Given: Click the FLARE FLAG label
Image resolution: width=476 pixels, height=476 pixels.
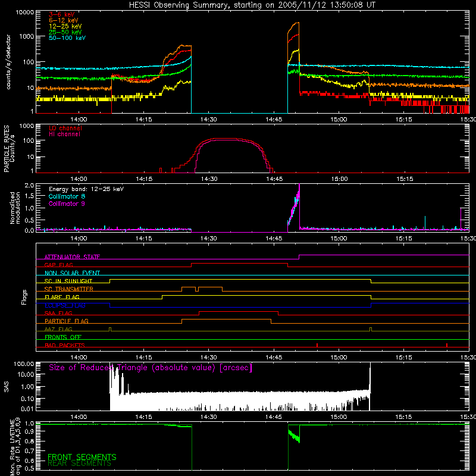Looking at the screenshot, I should click(x=62, y=297).
